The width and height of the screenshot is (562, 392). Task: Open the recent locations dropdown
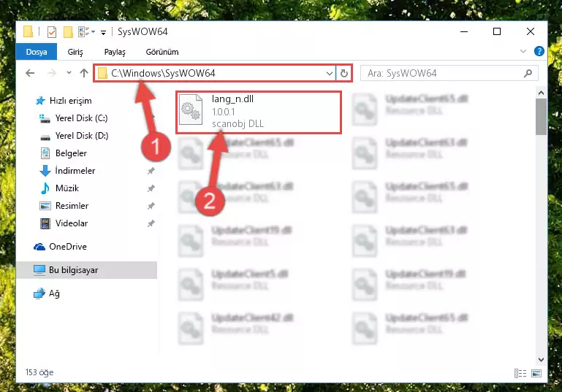69,73
